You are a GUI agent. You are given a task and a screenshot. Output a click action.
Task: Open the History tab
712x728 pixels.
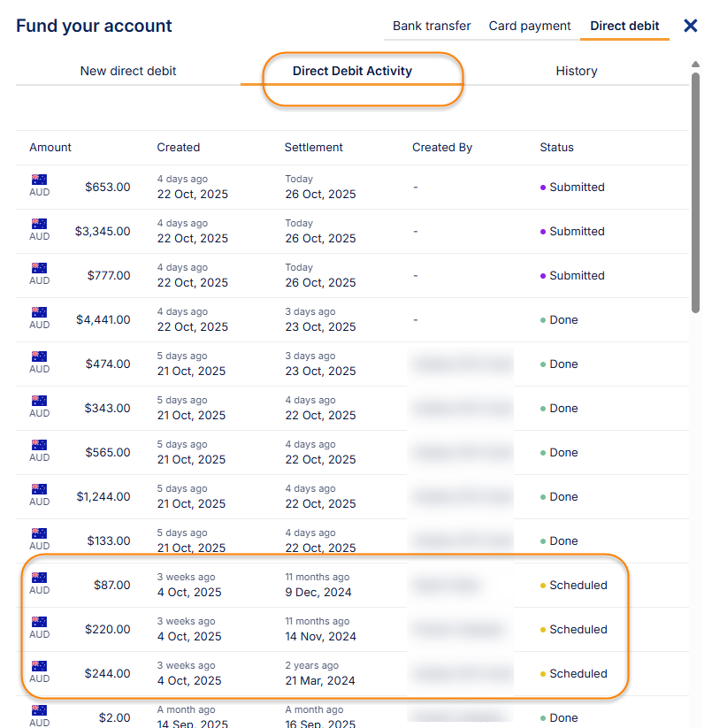tap(577, 71)
